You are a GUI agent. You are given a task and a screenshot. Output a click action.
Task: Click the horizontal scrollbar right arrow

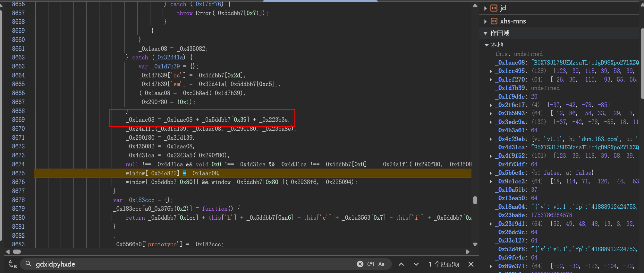(468, 252)
